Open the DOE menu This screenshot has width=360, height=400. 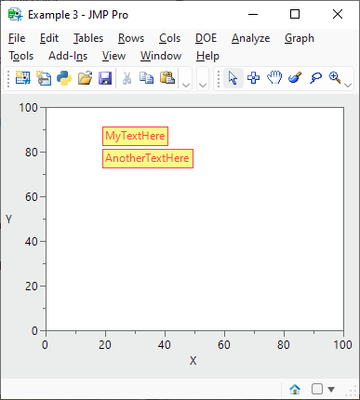(x=206, y=38)
